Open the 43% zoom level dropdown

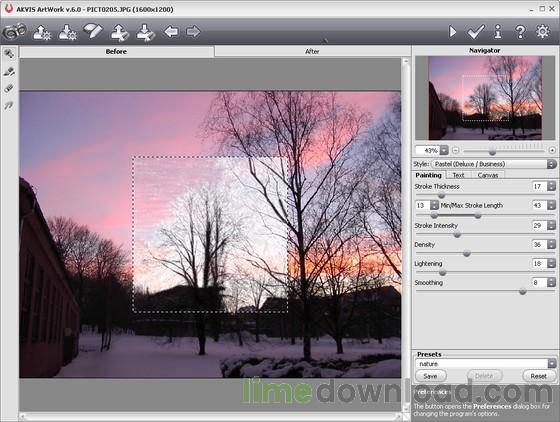444,150
